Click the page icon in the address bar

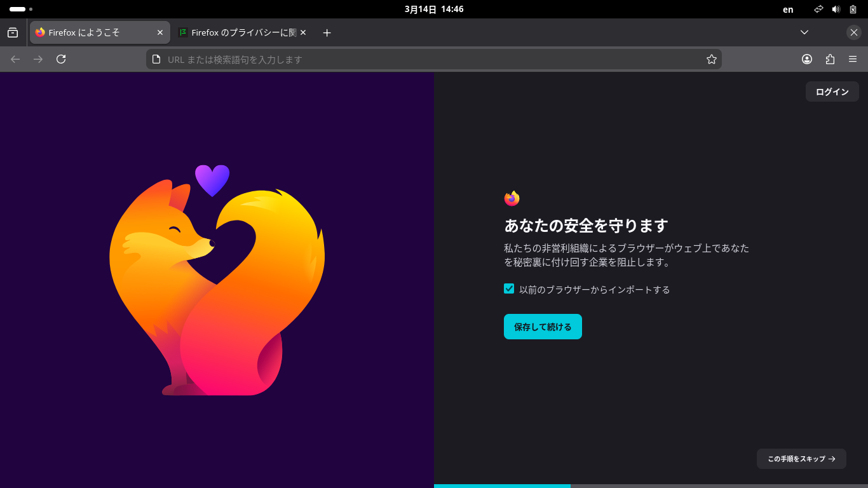coord(156,59)
